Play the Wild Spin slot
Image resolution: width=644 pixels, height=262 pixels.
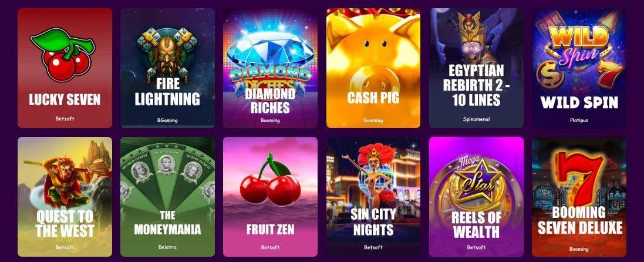tap(579, 68)
